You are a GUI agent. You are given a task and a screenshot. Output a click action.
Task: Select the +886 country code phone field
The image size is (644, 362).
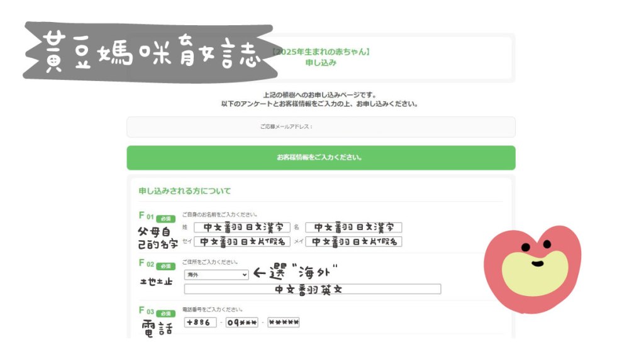click(201, 322)
